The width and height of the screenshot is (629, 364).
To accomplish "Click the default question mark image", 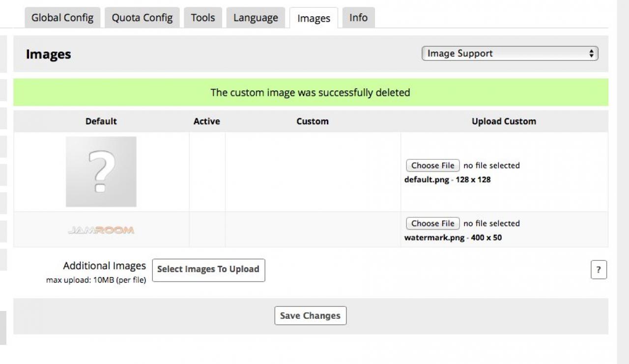I will pos(101,171).
